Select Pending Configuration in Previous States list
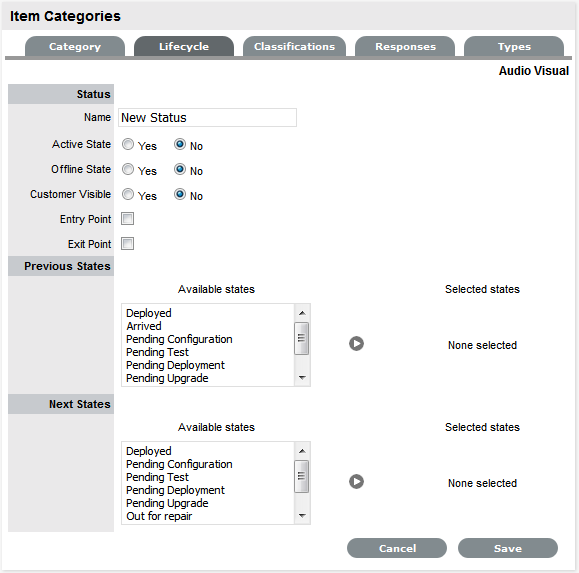Image resolution: width=579 pixels, height=573 pixels. point(179,339)
